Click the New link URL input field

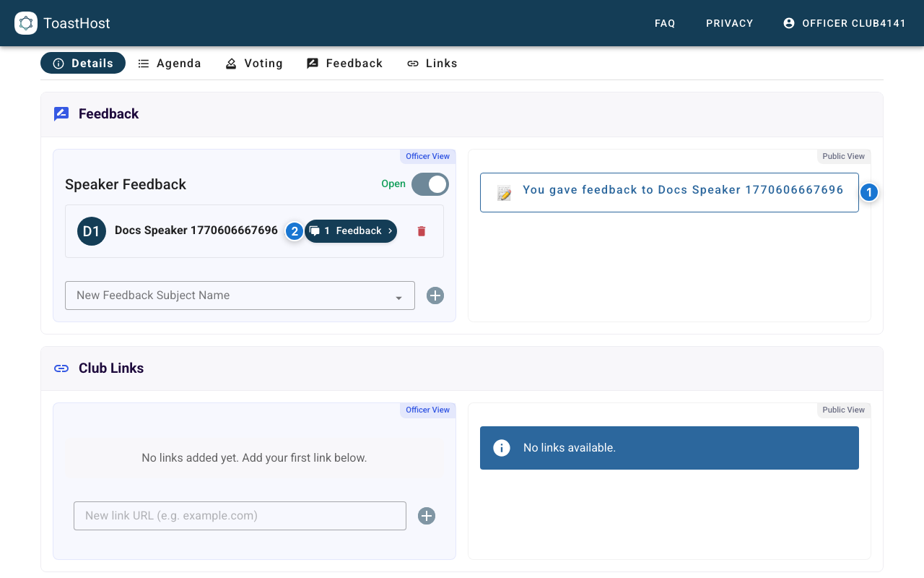(x=238, y=516)
